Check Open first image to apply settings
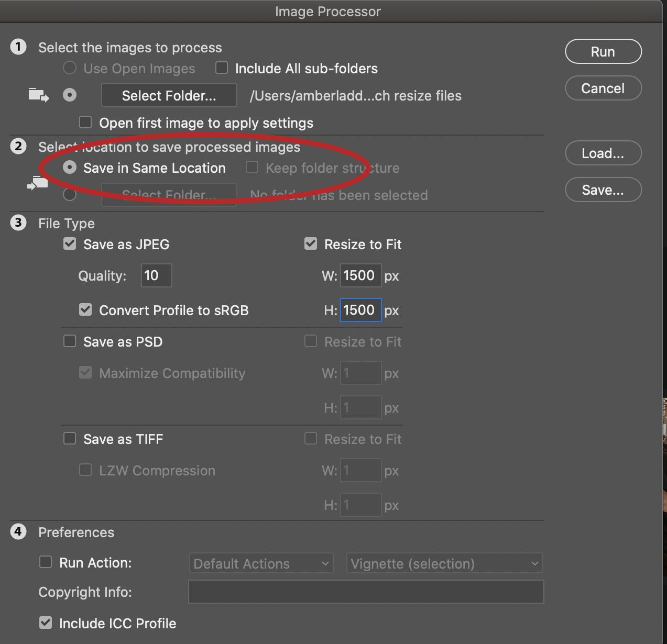This screenshot has width=667, height=644. pos(85,123)
